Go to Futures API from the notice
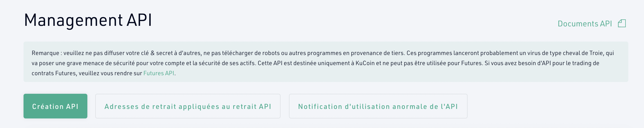644x128 pixels. [159, 73]
